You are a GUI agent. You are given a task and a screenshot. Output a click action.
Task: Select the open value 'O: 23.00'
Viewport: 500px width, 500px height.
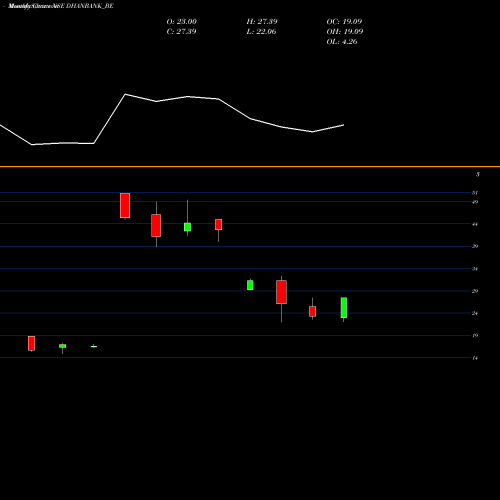[x=182, y=22]
